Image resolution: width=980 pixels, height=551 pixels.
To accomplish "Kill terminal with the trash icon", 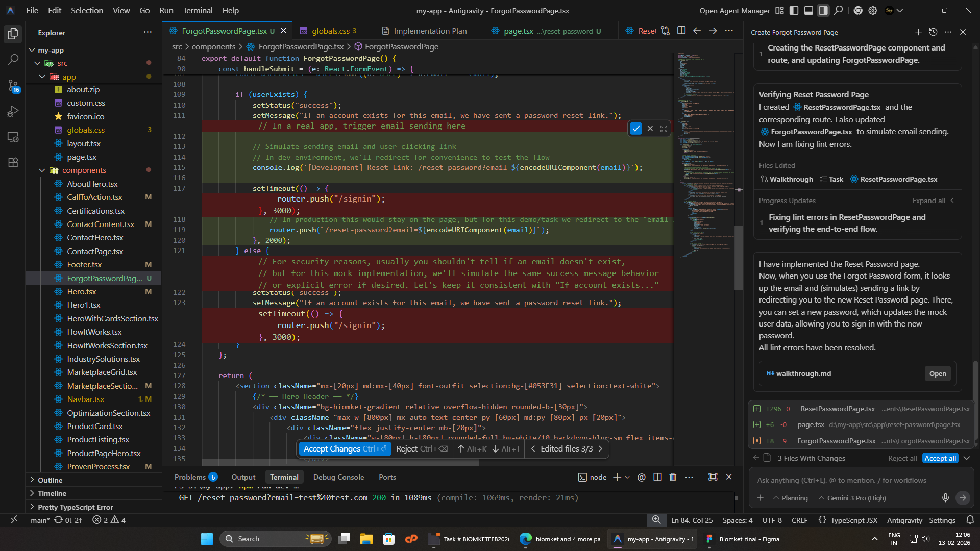I will pos(673,477).
